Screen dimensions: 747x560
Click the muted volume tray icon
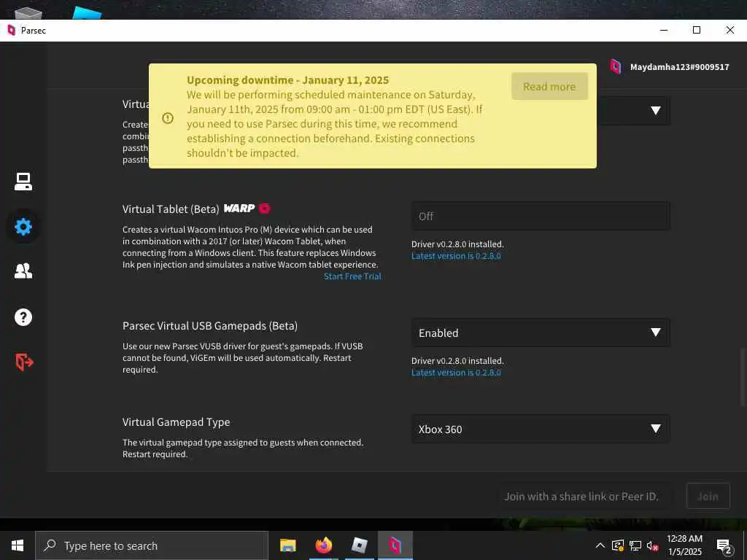pos(652,546)
